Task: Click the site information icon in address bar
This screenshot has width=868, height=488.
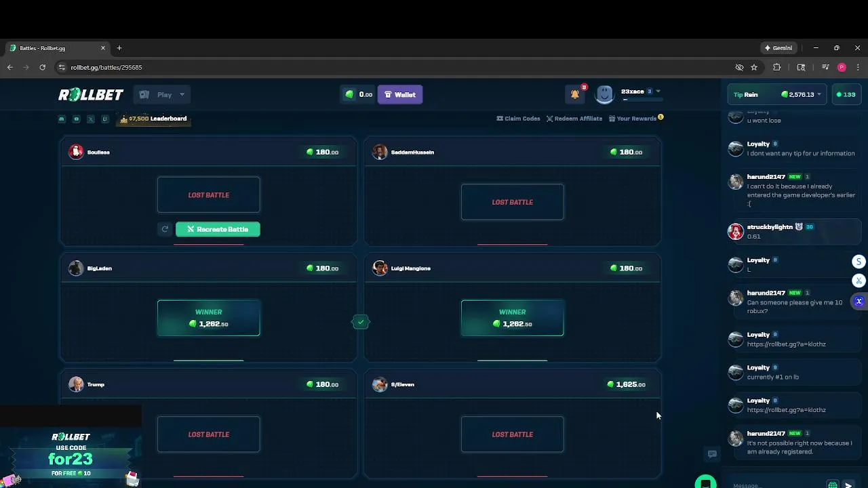Action: click(x=62, y=67)
